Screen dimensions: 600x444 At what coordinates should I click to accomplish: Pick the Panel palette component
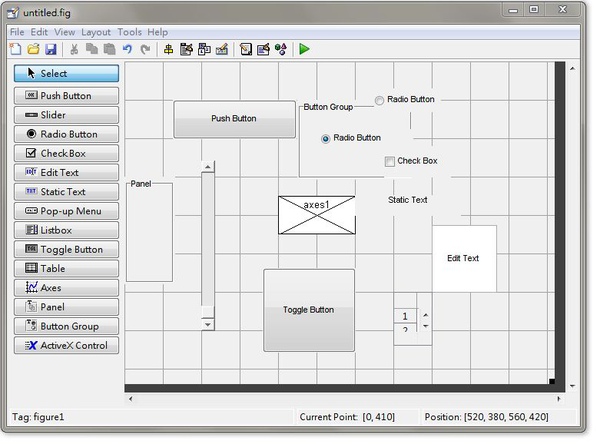pyautogui.click(x=67, y=307)
